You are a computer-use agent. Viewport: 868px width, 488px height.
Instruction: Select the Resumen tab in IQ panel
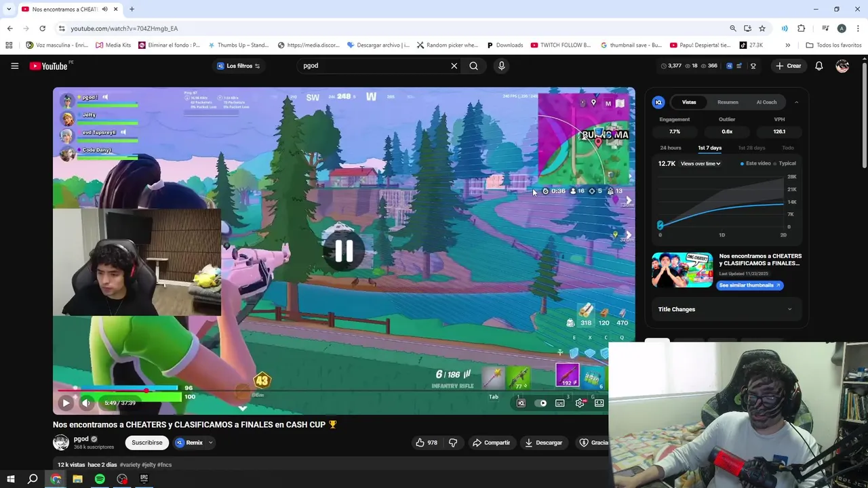pyautogui.click(x=728, y=102)
